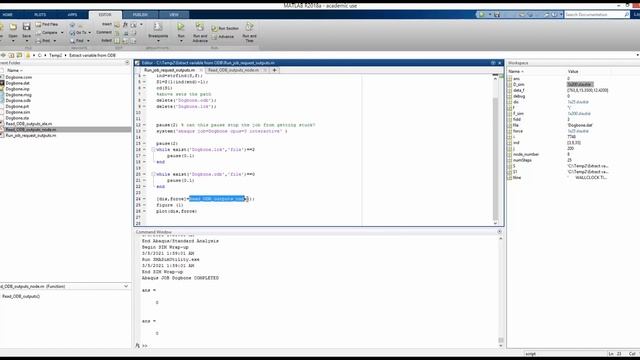Switch to Read_ODB_outputs_node.m editor tab
The image size is (640, 360).
click(233, 70)
